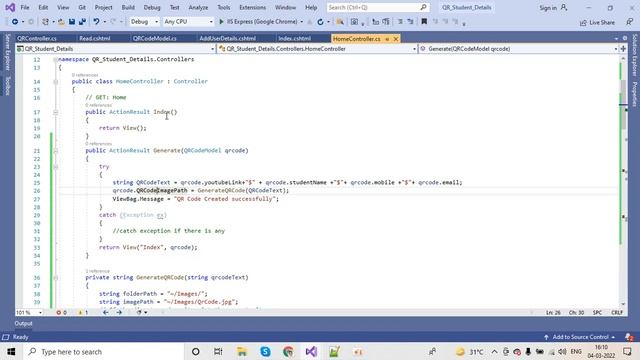Open the Build menu
The height and width of the screenshot is (360, 640).
click(x=128, y=7)
